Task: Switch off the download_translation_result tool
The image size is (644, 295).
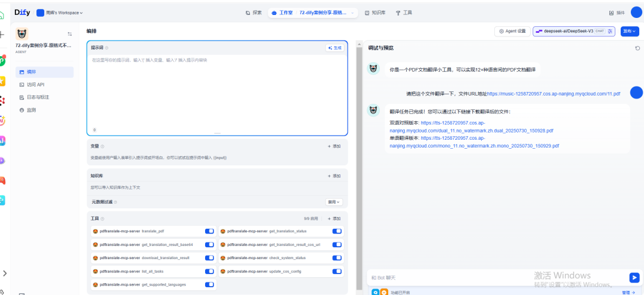Action: coord(209,258)
